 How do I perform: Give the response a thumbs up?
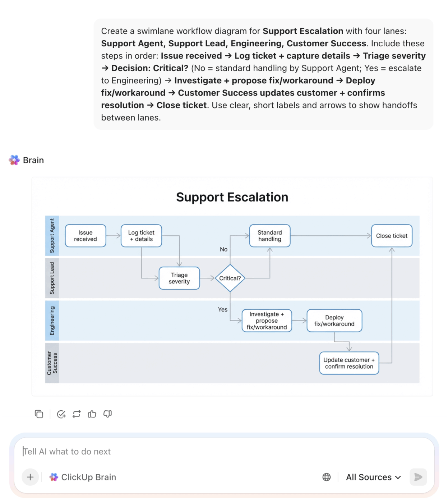click(x=92, y=414)
